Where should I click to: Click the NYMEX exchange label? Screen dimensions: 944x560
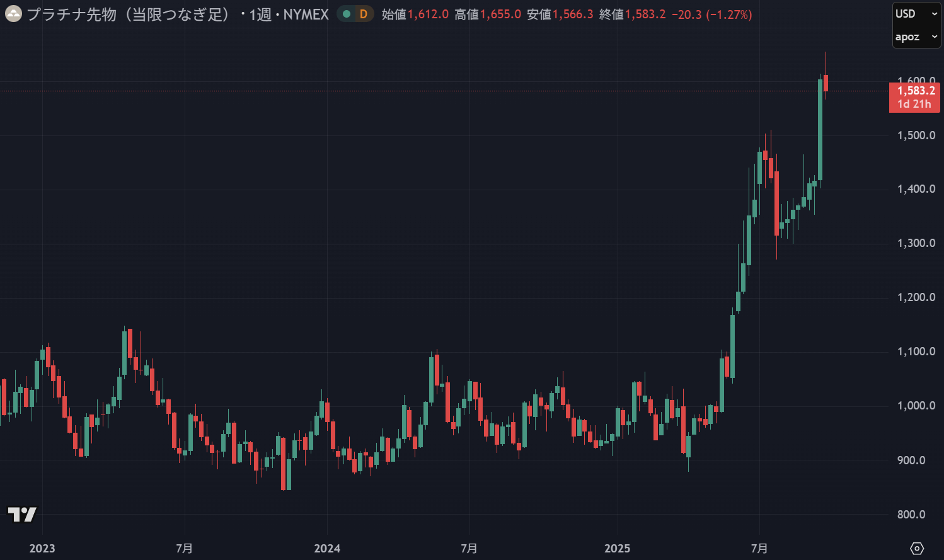click(306, 14)
